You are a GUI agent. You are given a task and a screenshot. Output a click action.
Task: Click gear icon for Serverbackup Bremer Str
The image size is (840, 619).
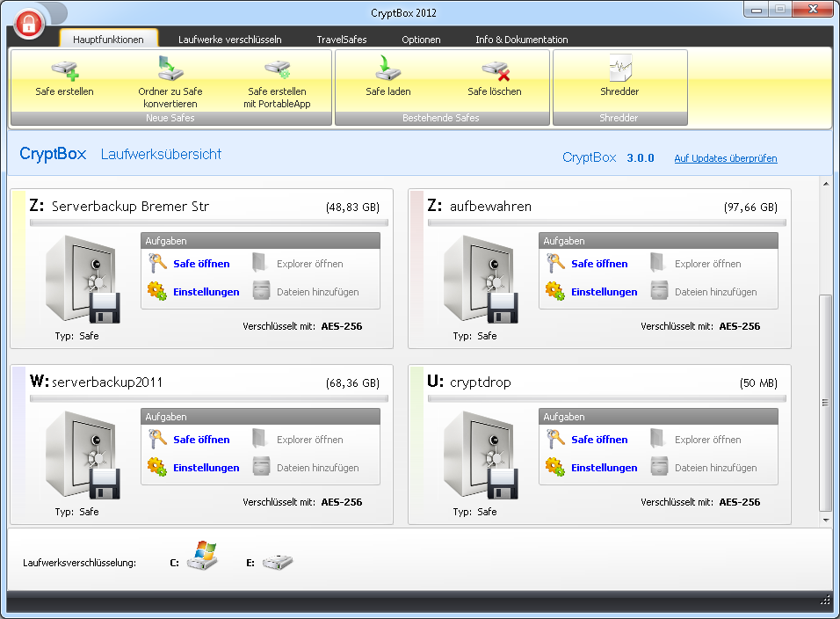click(x=157, y=291)
